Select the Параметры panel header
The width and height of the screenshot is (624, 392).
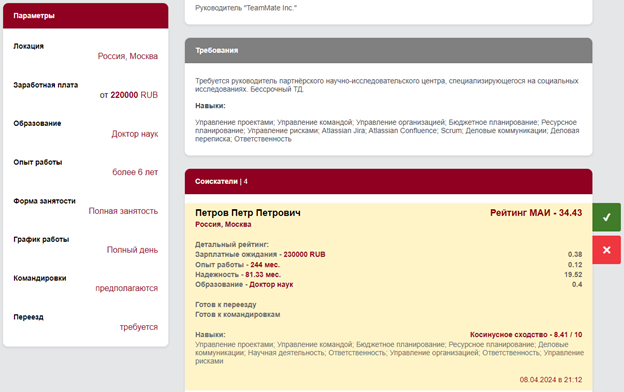(x=86, y=16)
